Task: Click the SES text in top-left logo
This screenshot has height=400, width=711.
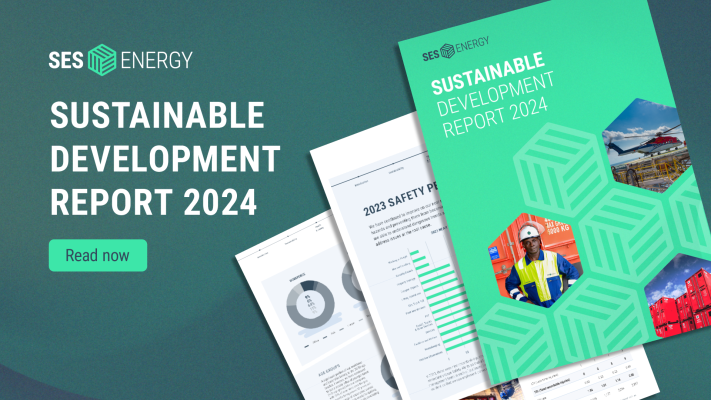Action: (x=67, y=59)
